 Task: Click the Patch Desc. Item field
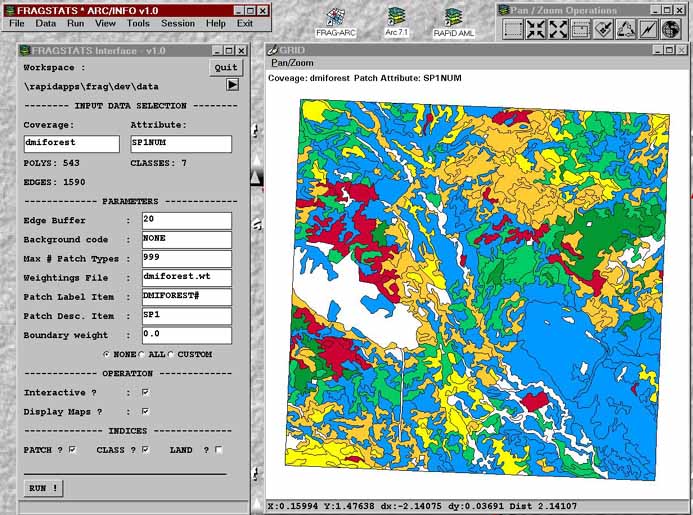click(187, 316)
